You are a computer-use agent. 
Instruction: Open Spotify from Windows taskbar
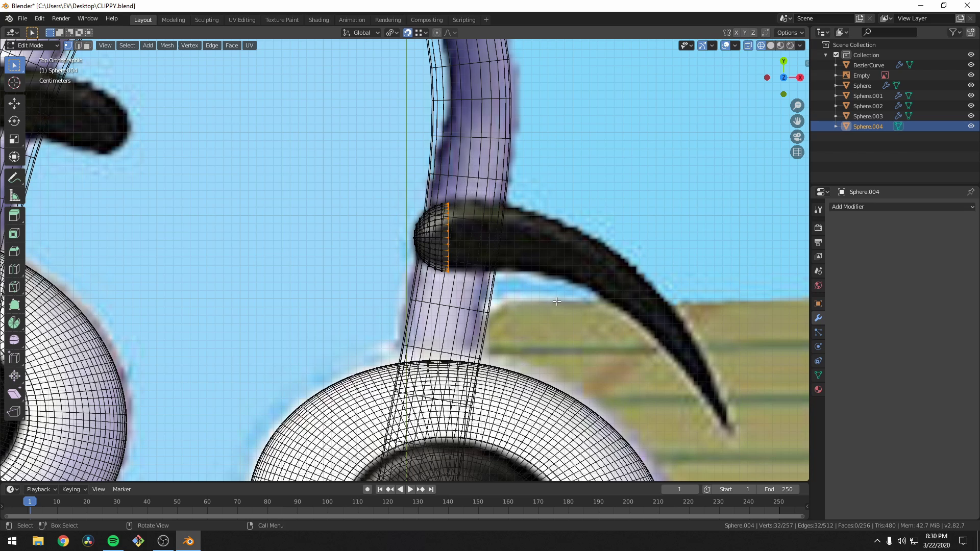[x=113, y=541]
